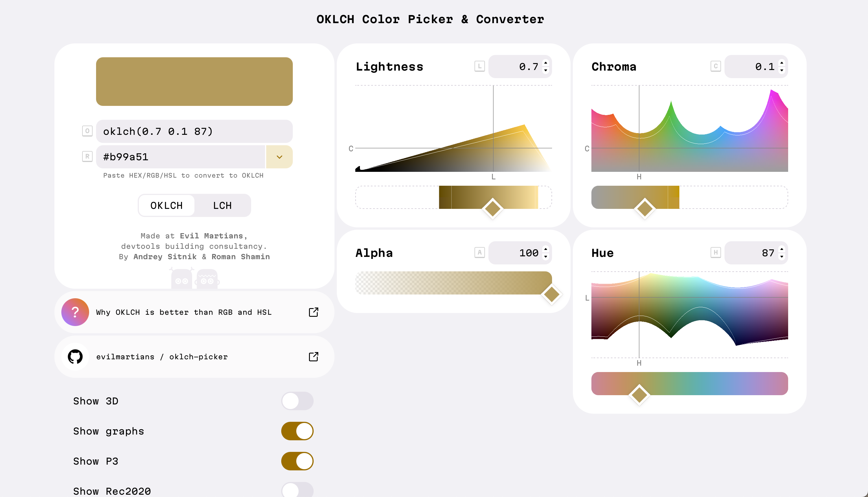868x497 pixels.
Task: Click the question mark gradient icon
Action: coord(75,312)
